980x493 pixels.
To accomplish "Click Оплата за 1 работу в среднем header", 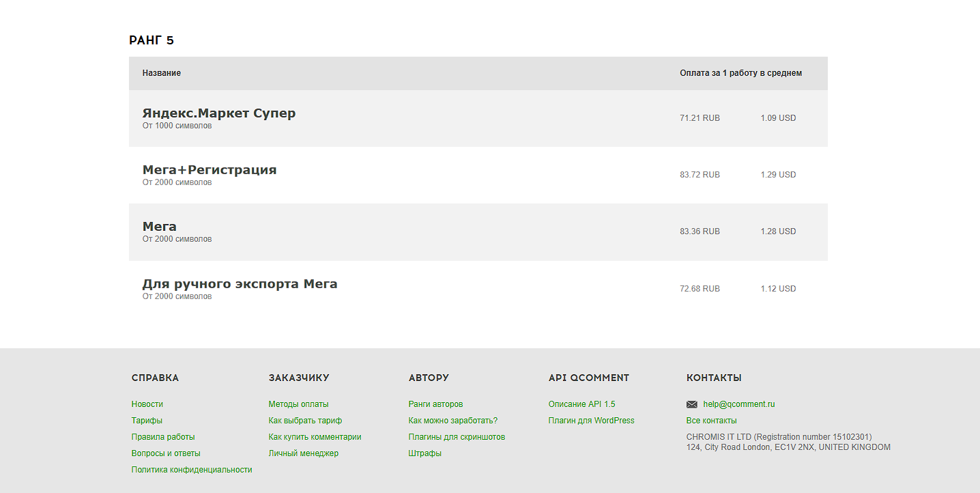I will click(740, 73).
